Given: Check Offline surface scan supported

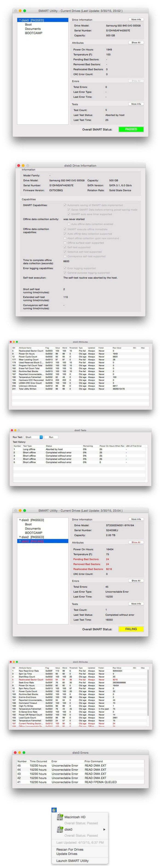Looking at the screenshot, I should pos(65,243).
